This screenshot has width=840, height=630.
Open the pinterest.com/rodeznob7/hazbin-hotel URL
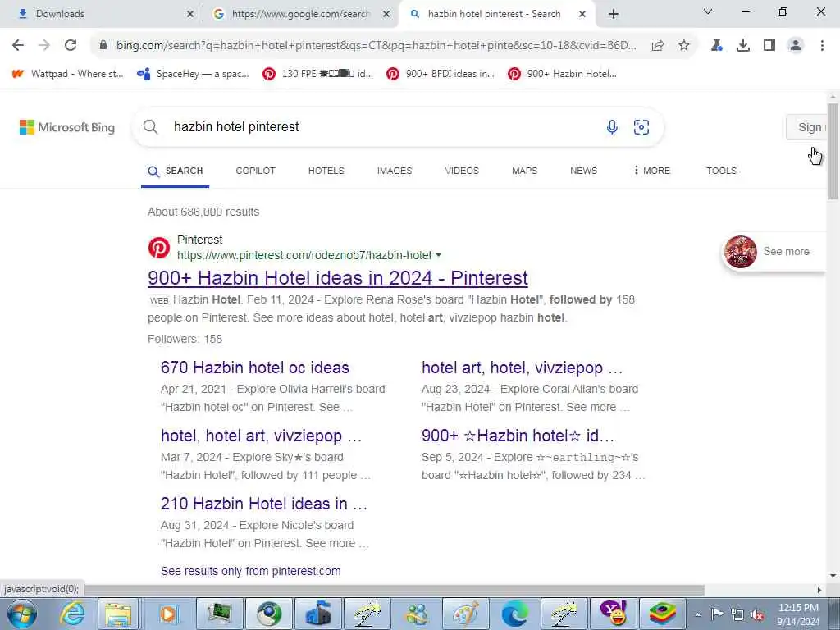[x=304, y=256]
